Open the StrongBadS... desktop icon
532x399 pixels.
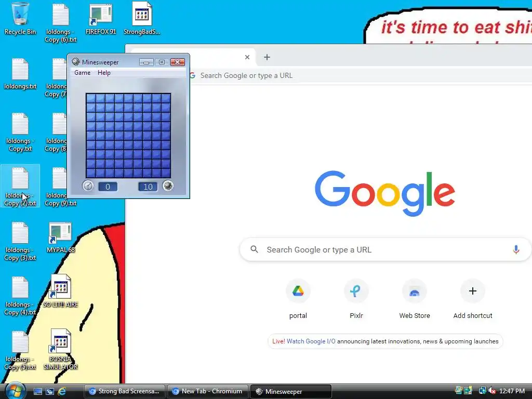tap(142, 19)
